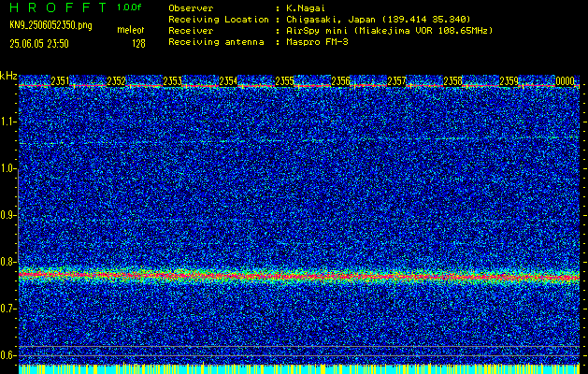
Task: Click the 2353 time marker
Action: [172, 81]
